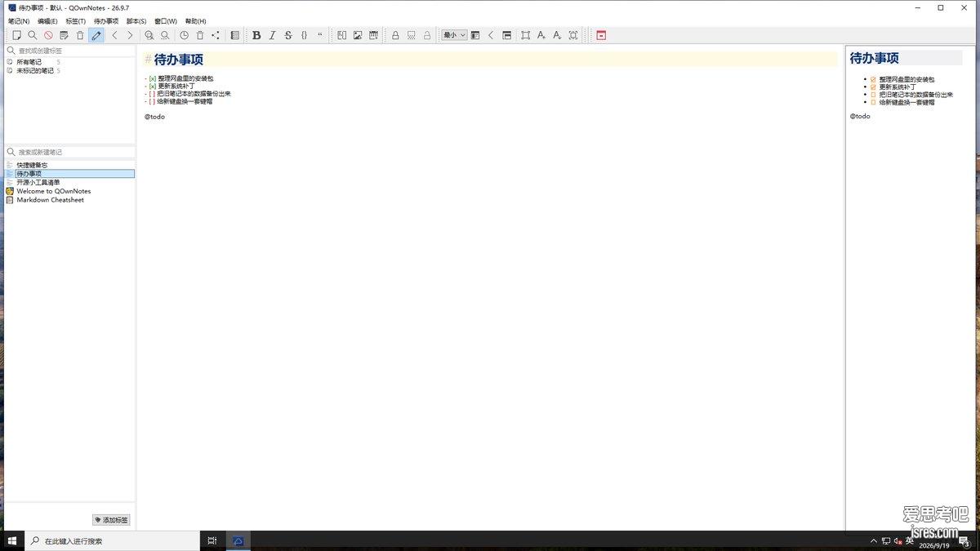Click the 待办事项 heading in editor

click(179, 60)
